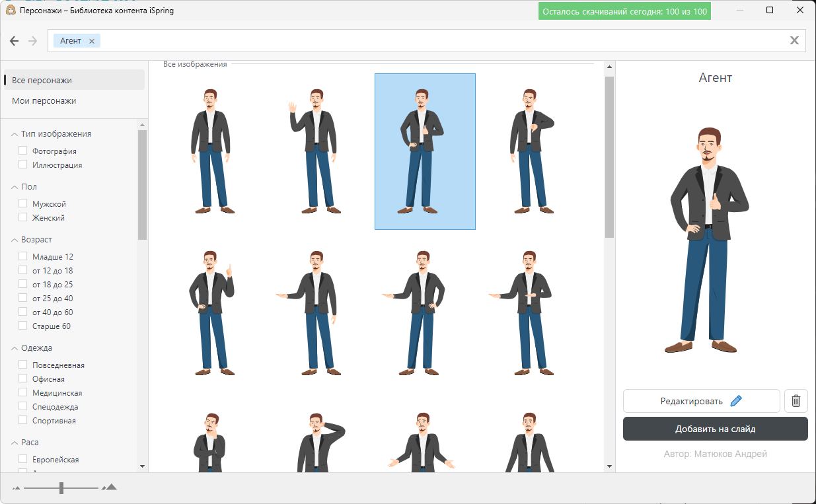Select the standing neutral pose thumbnail
This screenshot has height=504, width=816.
[x=211, y=151]
